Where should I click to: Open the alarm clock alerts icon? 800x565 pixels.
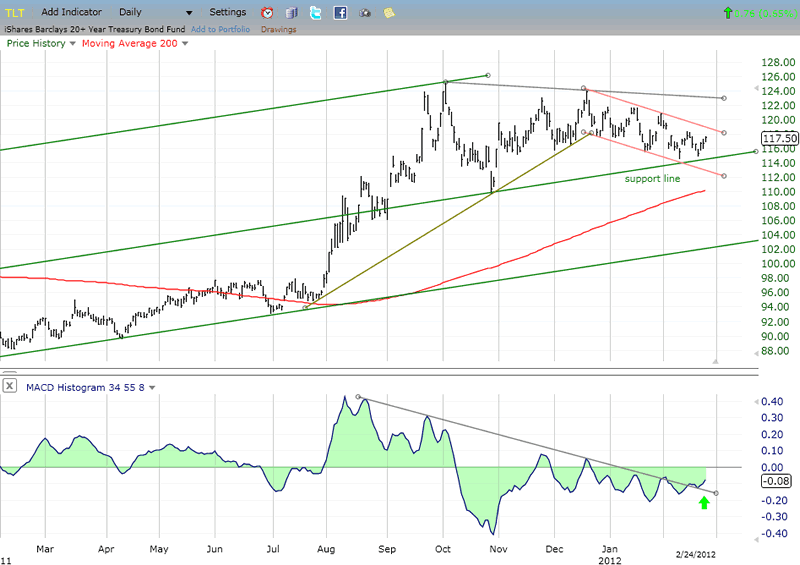coord(268,13)
